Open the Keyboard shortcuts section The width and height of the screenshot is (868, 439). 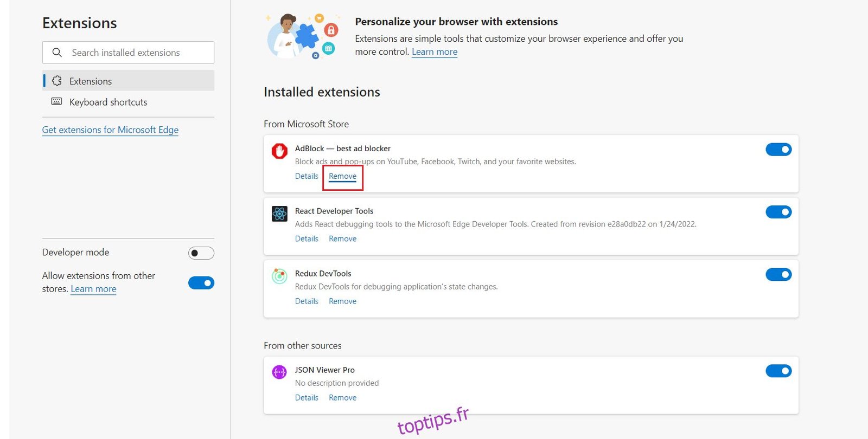pyautogui.click(x=108, y=102)
